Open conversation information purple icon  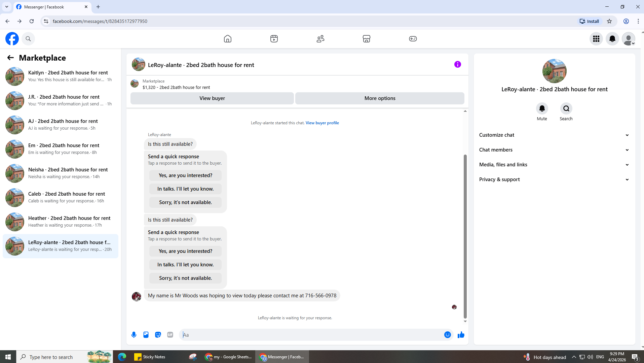(x=458, y=64)
